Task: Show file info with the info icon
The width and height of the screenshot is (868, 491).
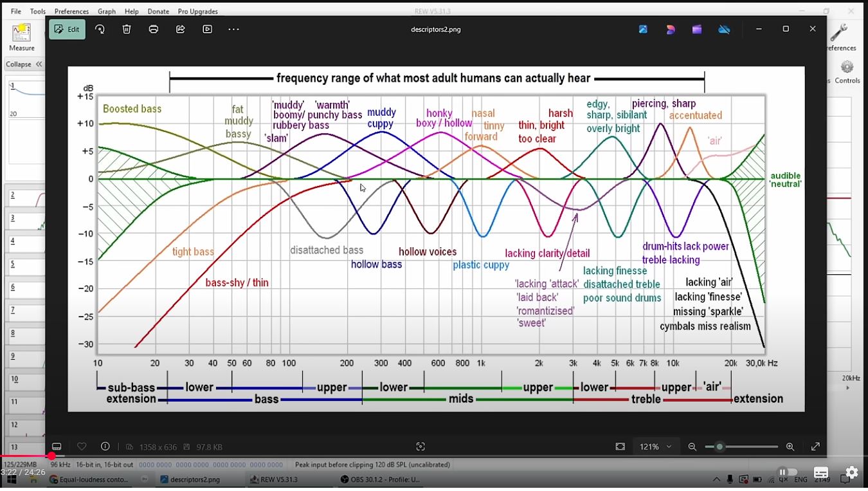Action: tap(105, 447)
